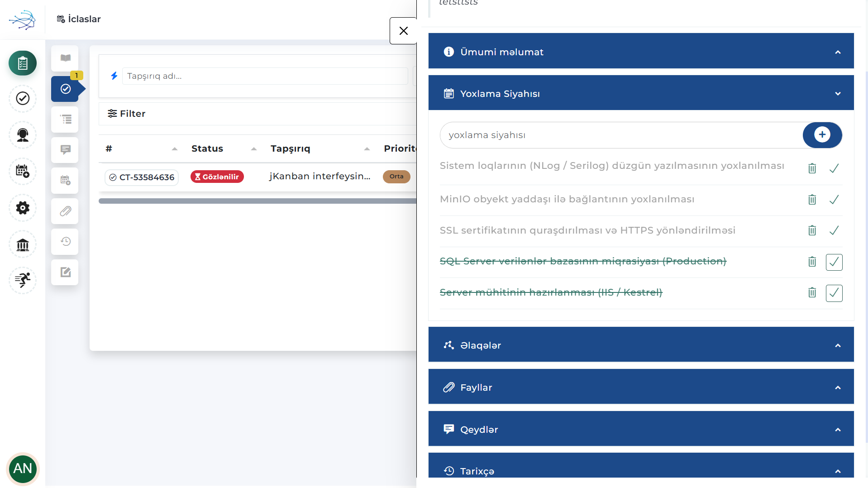Open the support agent headset icon
This screenshot has width=868, height=488.
click(23, 135)
